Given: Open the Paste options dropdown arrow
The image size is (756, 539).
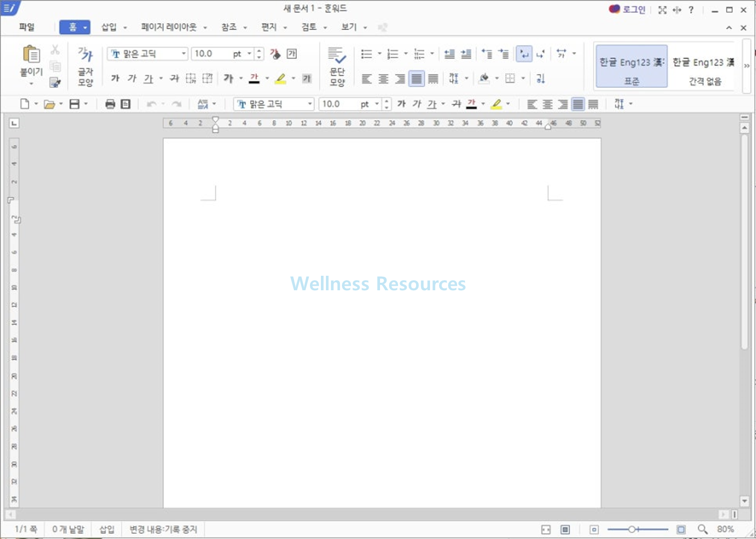Looking at the screenshot, I should point(31,84).
